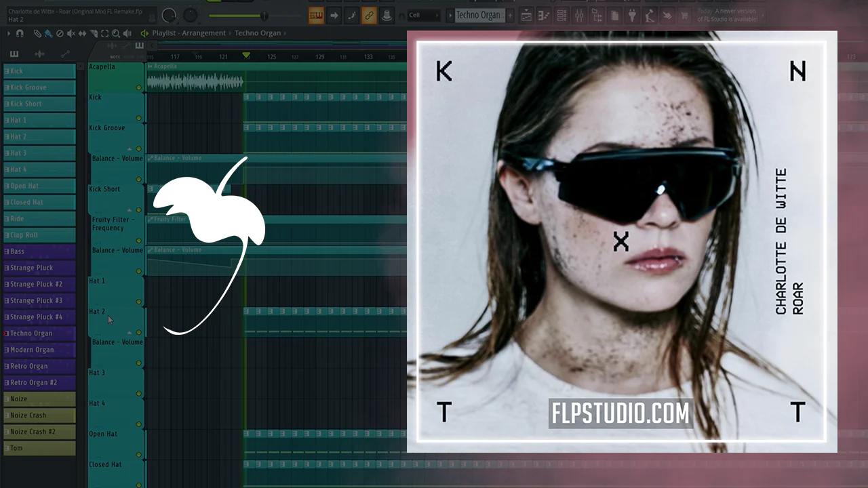868x488 pixels.
Task: Switch picker to the audio waveform tab
Action: [39, 54]
